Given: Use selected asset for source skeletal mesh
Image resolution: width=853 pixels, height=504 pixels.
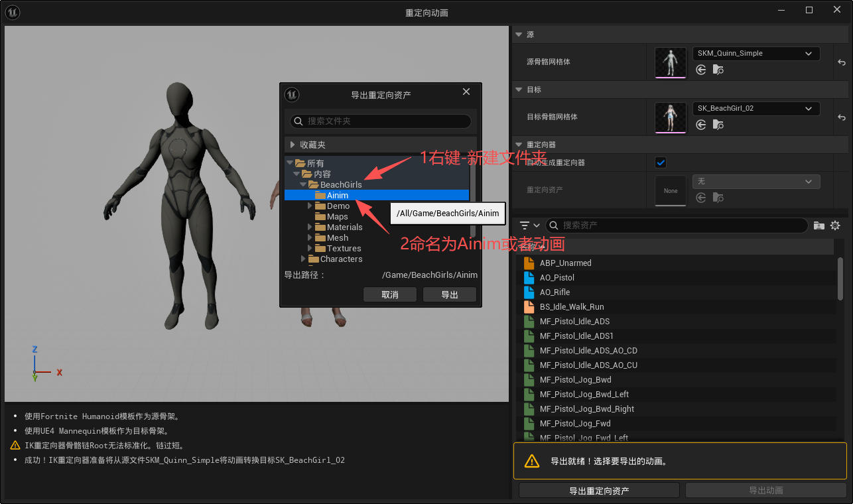Looking at the screenshot, I should click(701, 70).
